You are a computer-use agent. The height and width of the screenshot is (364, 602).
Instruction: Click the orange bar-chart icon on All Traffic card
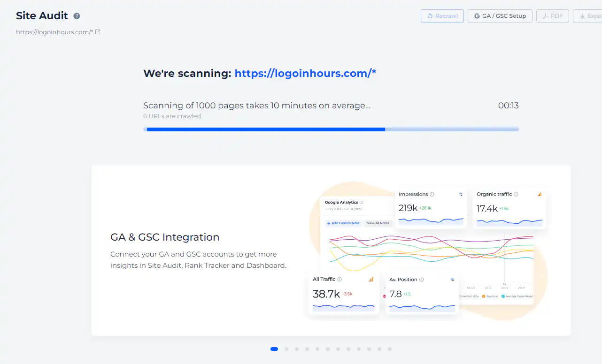[x=371, y=279]
